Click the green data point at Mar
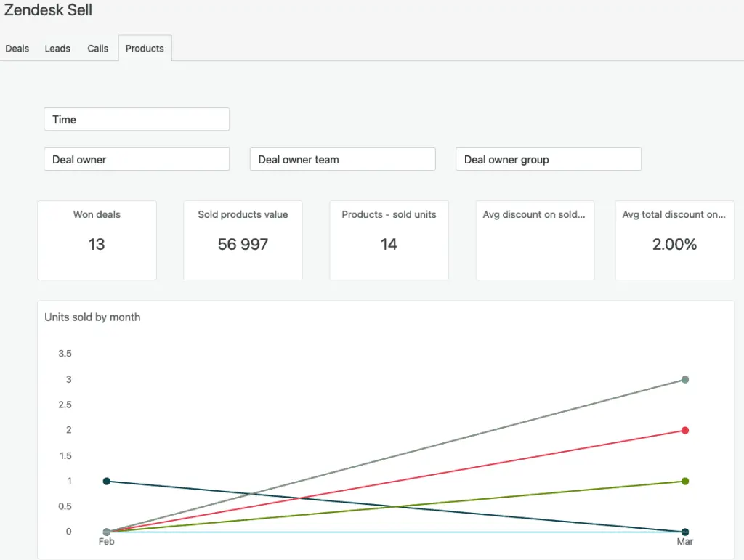Screen dimensions: 744x560 point(684,482)
